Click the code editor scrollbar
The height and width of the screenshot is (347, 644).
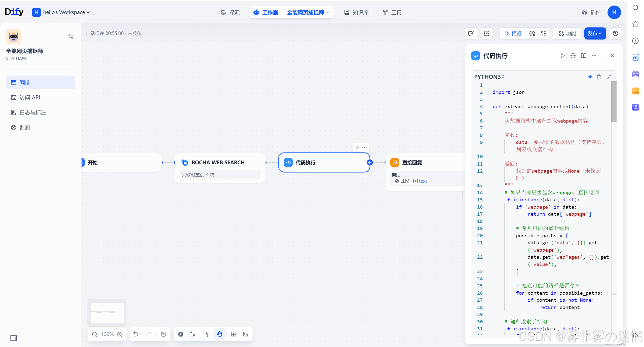pos(614,102)
